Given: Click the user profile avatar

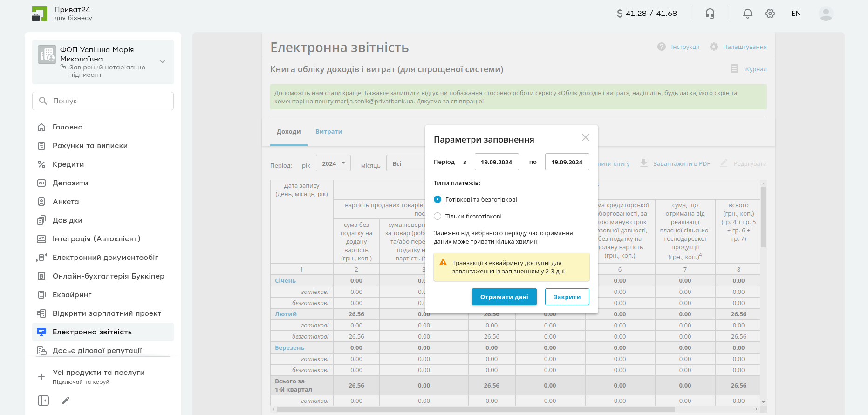Looking at the screenshot, I should coord(826,14).
